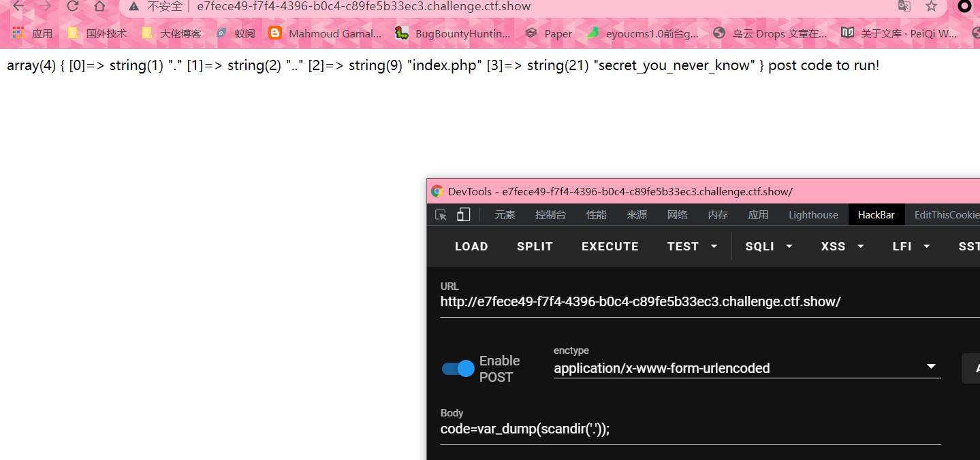Open the BugBountyHuntin bookmark

452,33
